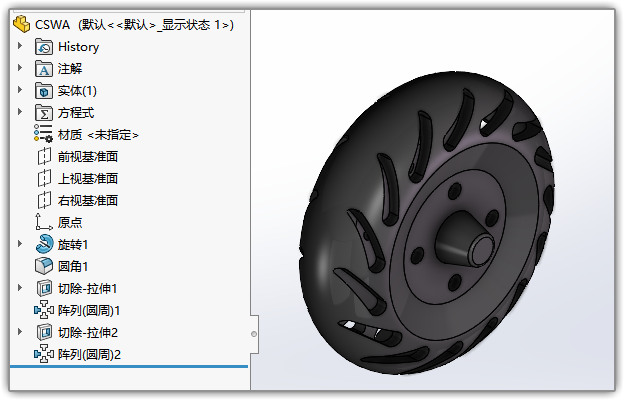Select the 右视基准面 plane icon
This screenshot has width=624, height=400.
click(x=44, y=200)
